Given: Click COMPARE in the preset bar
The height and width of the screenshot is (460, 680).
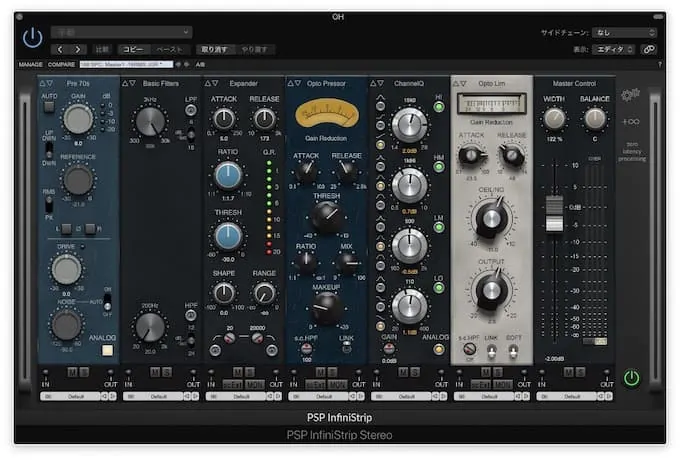Looking at the screenshot, I should pyautogui.click(x=61, y=64).
